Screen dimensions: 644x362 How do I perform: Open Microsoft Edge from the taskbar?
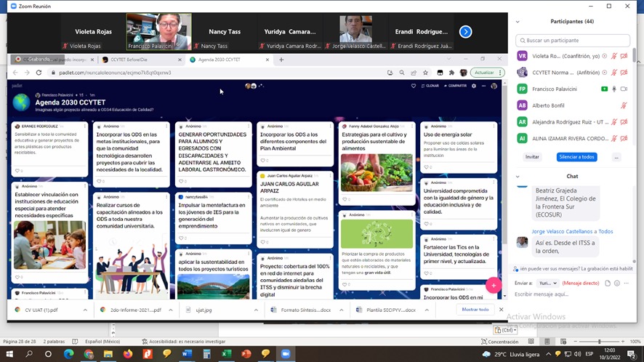tap(68, 353)
